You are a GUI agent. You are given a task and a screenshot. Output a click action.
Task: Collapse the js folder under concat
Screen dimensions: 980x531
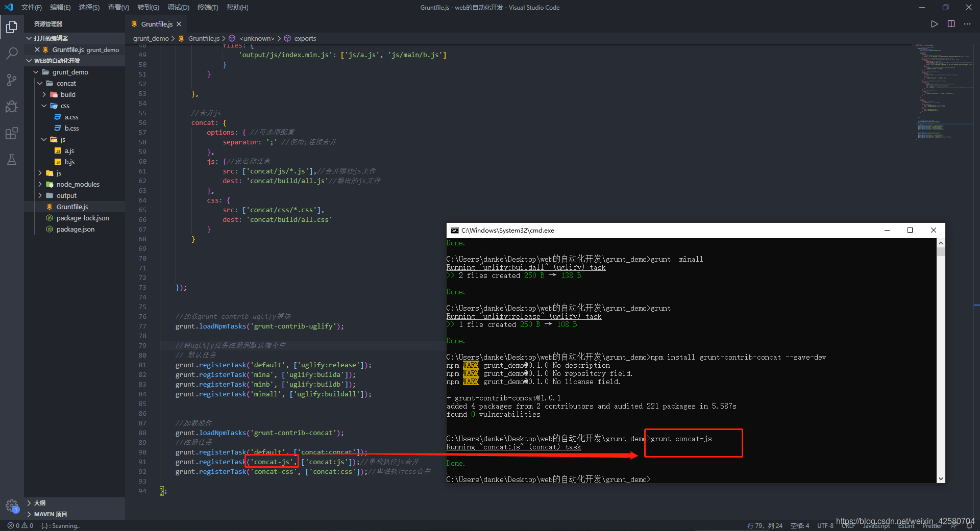pos(44,139)
